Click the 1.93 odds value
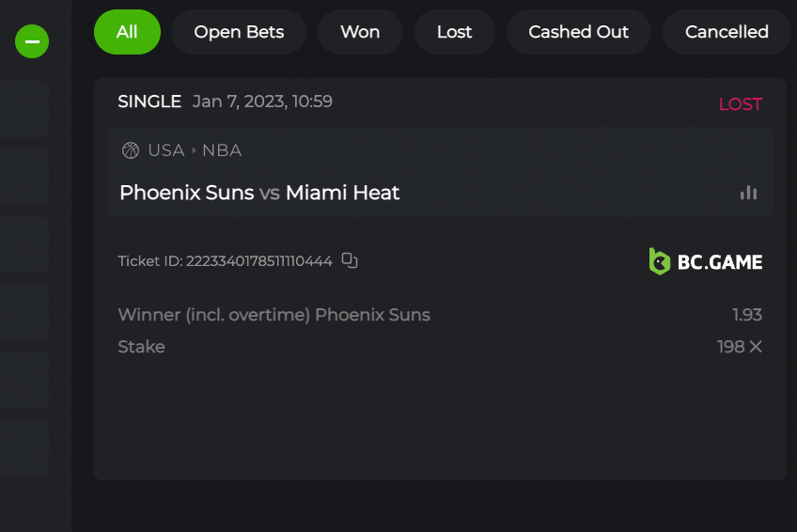This screenshot has width=797, height=532. click(747, 315)
